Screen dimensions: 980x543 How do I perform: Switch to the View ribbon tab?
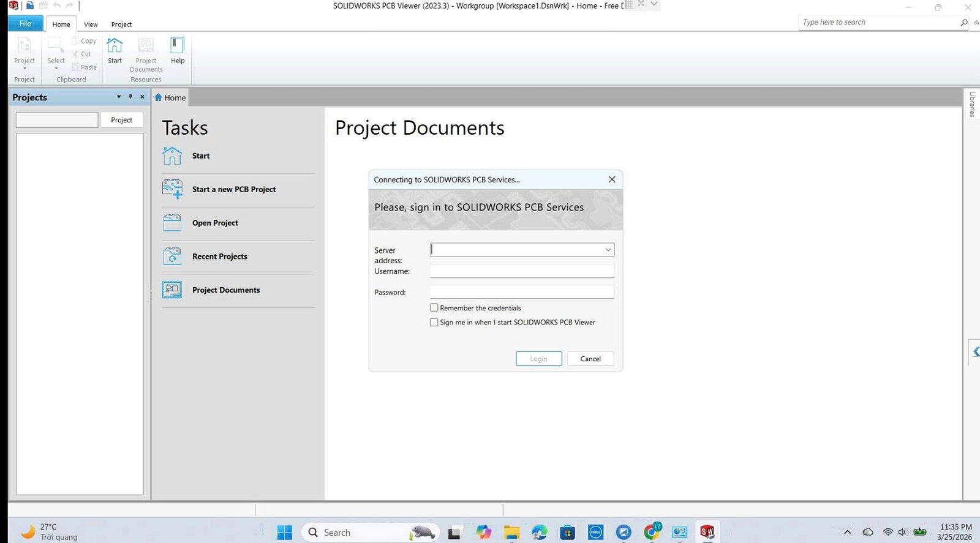(91, 24)
